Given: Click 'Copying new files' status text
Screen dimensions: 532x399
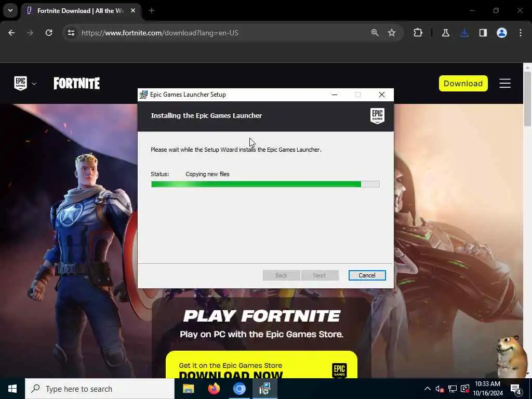Looking at the screenshot, I should click(x=207, y=174).
